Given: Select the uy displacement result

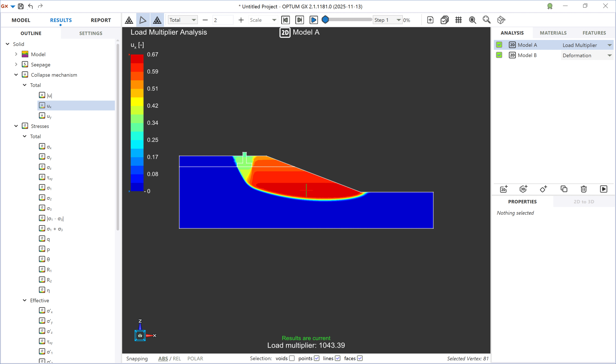Looking at the screenshot, I should 49,116.
